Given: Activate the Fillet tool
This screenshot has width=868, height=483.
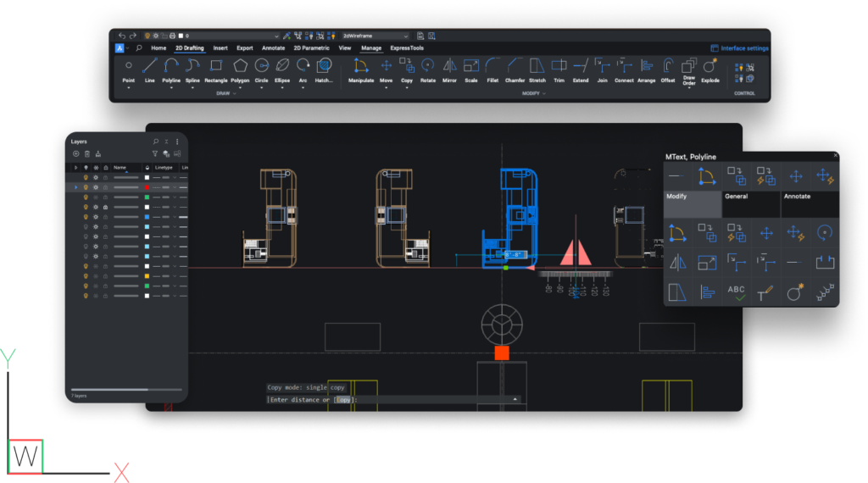Looking at the screenshot, I should click(492, 66).
